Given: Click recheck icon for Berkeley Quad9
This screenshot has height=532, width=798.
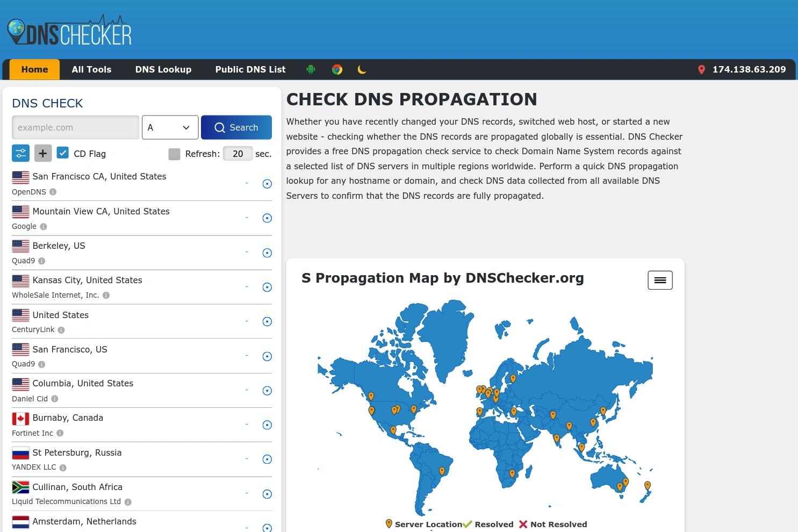Looking at the screenshot, I should (267, 253).
